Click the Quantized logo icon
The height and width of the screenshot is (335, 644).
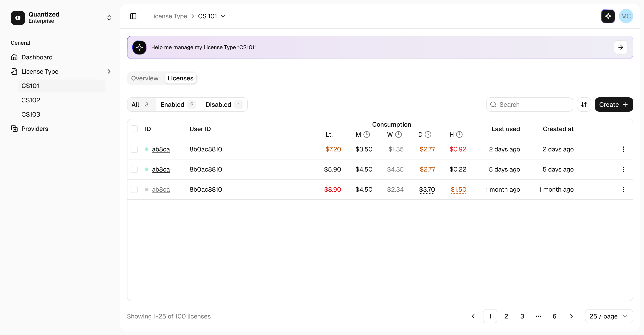pyautogui.click(x=18, y=18)
